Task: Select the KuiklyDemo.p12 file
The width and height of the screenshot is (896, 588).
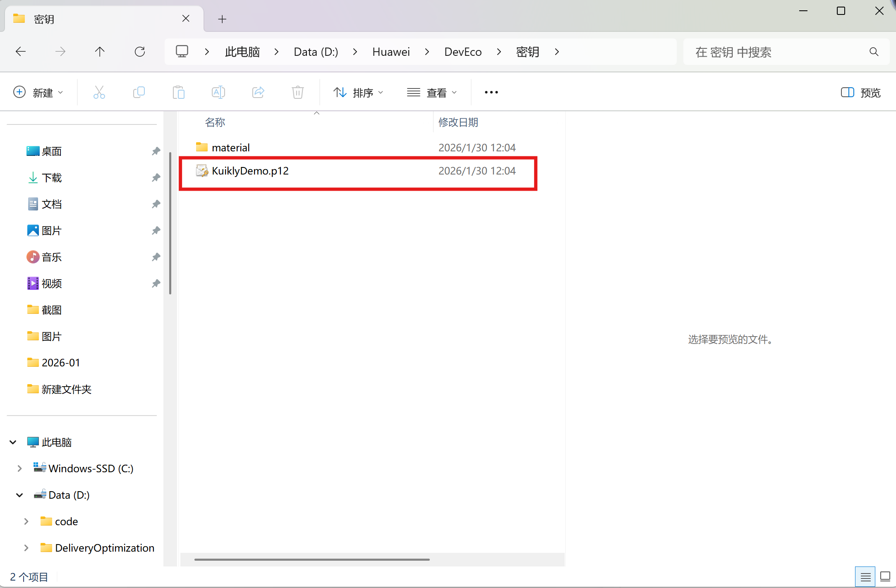Action: point(250,171)
